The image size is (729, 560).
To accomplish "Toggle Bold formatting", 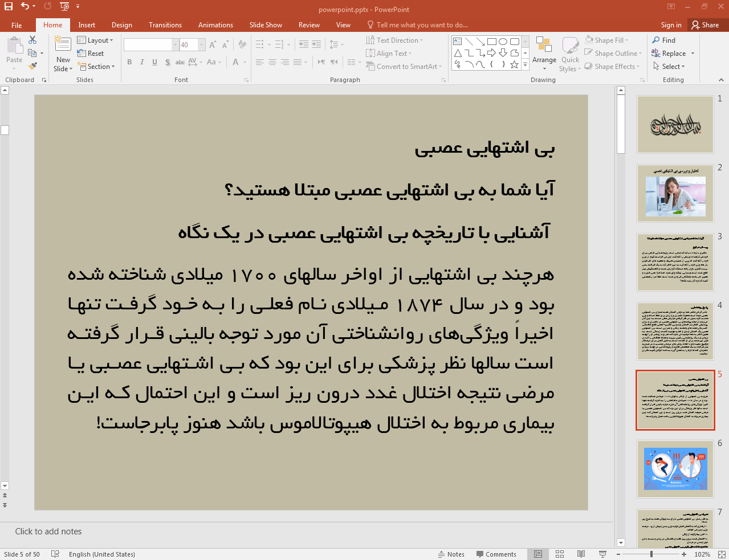I will (x=129, y=62).
